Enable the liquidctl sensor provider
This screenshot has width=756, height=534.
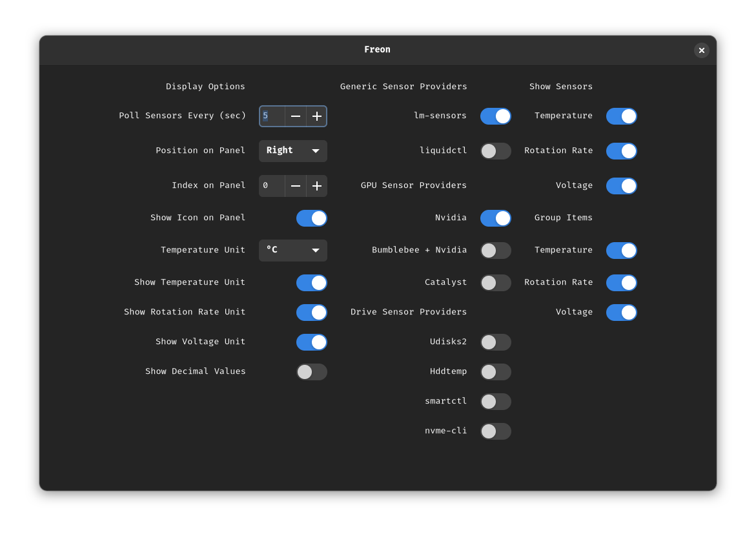(495, 151)
